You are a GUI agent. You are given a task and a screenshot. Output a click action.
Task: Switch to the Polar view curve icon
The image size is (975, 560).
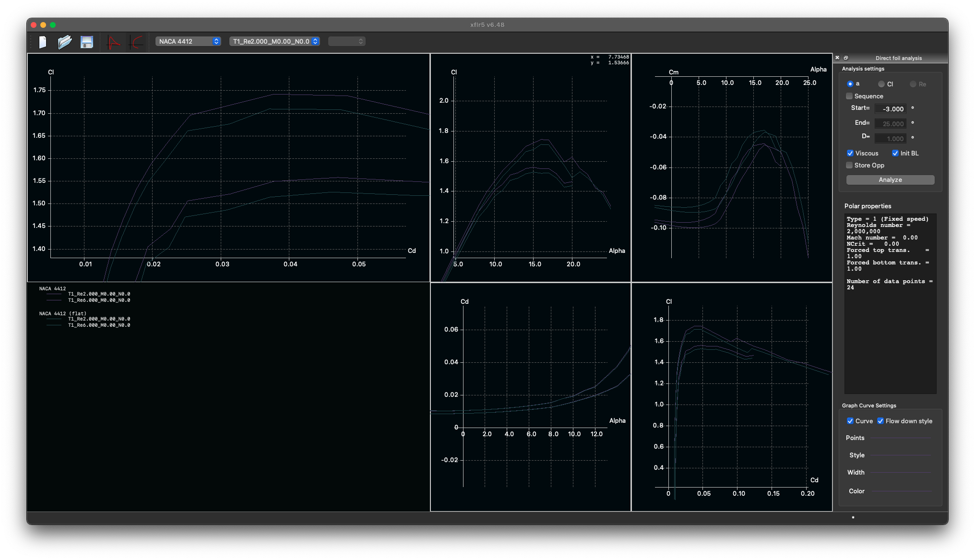pos(136,42)
